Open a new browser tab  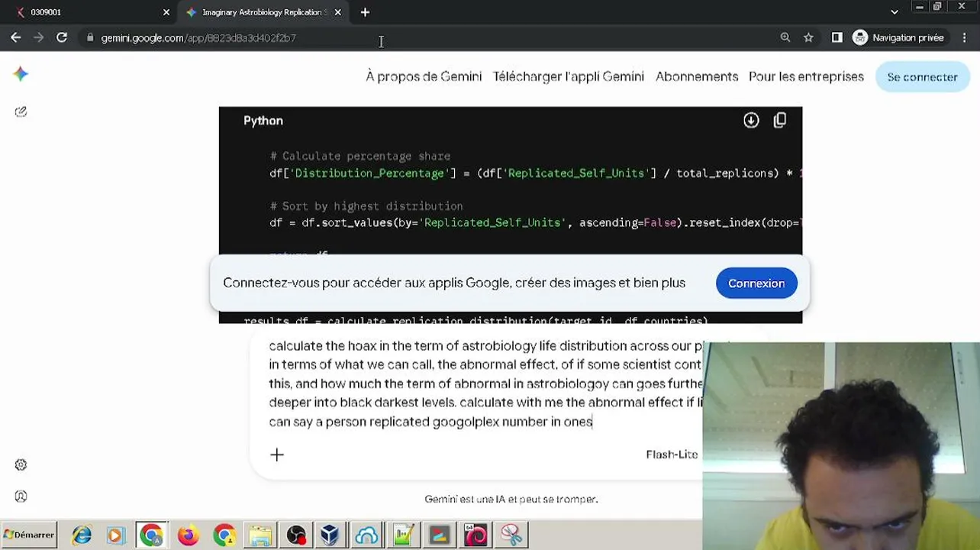[x=365, y=12]
